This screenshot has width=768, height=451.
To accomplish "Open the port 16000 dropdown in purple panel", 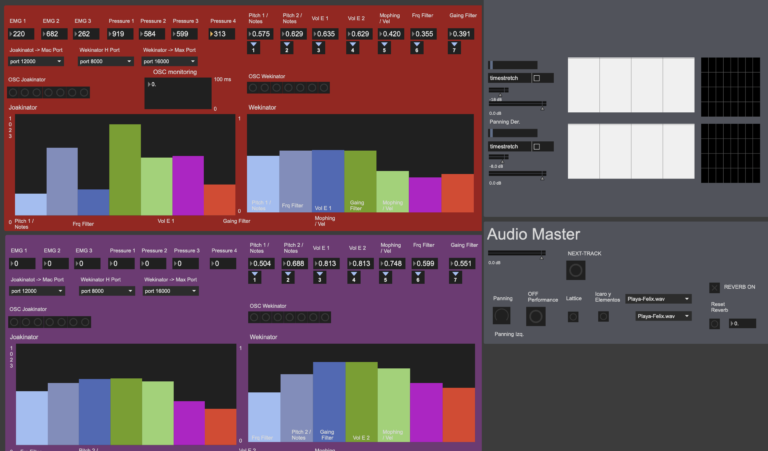I will click(170, 291).
